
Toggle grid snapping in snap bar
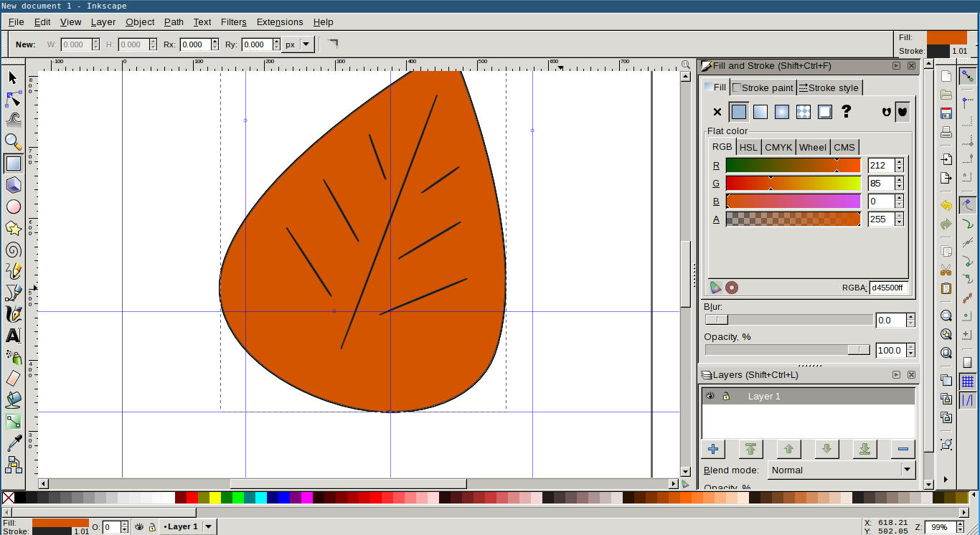point(968,381)
